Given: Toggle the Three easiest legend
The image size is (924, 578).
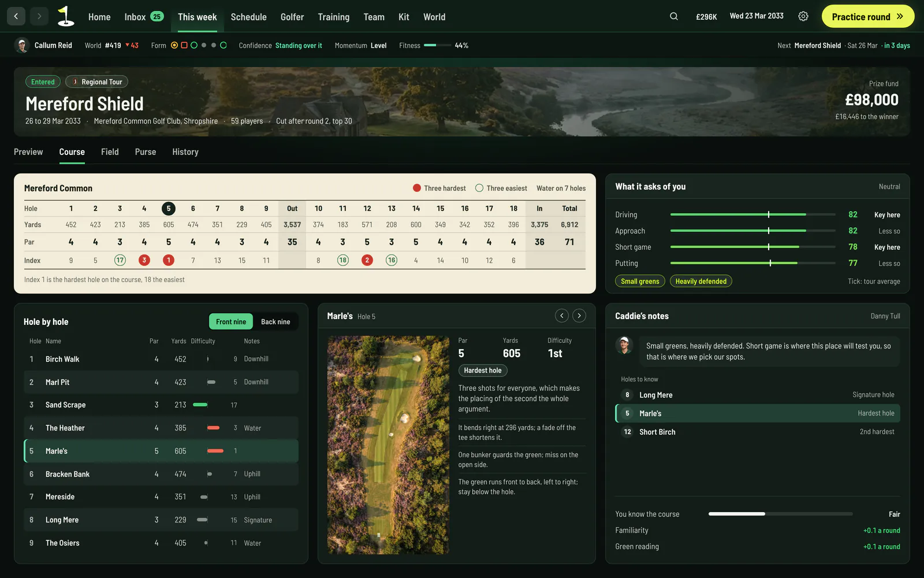Looking at the screenshot, I should point(501,188).
